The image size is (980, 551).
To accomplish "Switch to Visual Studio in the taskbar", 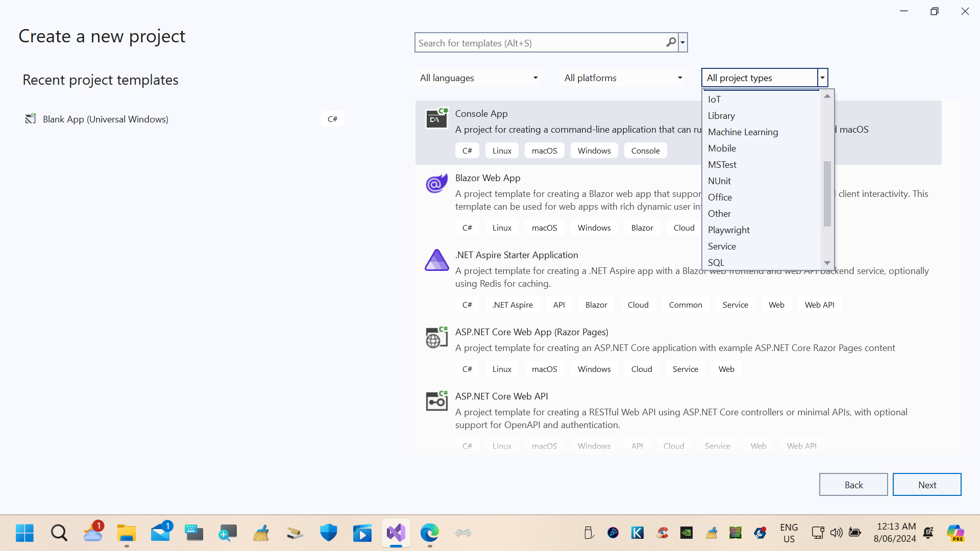I will pyautogui.click(x=396, y=533).
